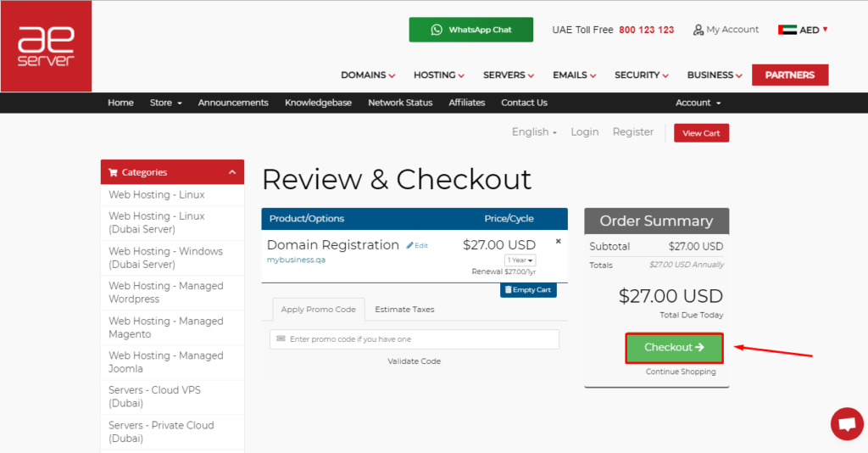Click the AE Server logo

(x=46, y=46)
